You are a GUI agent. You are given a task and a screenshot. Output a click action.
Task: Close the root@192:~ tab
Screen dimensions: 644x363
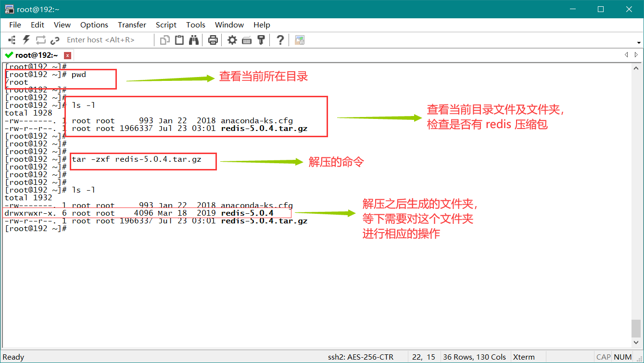pyautogui.click(x=67, y=55)
